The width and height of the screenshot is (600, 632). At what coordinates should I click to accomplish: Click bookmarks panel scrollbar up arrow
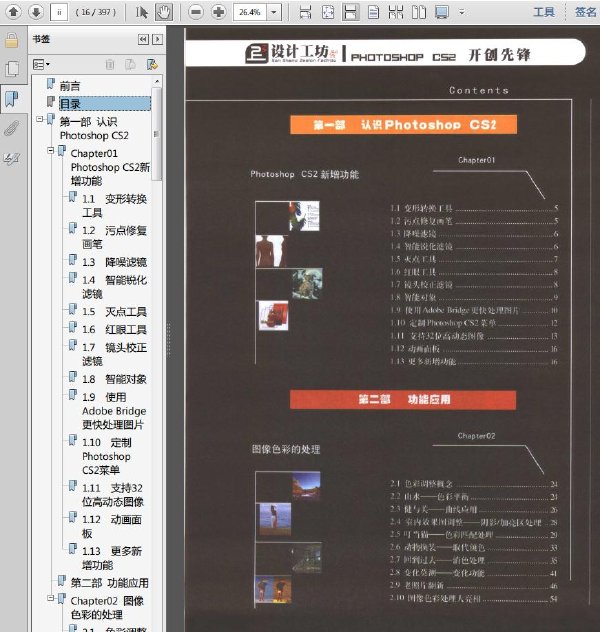(x=157, y=81)
